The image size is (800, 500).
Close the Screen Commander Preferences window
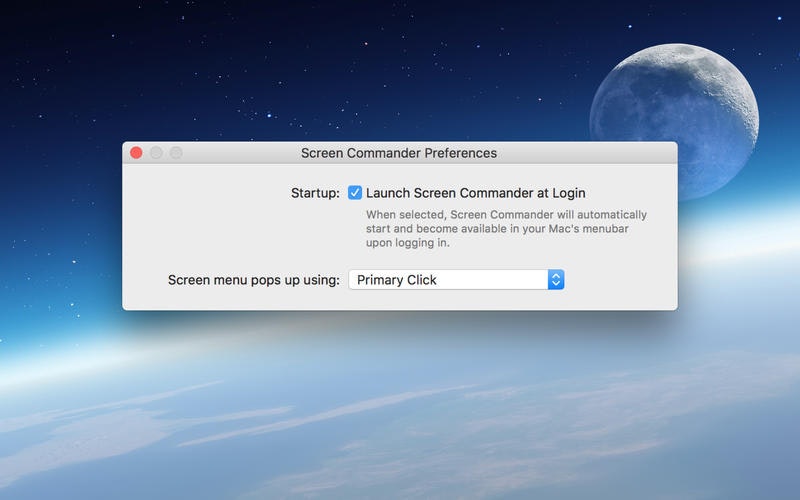pos(136,153)
